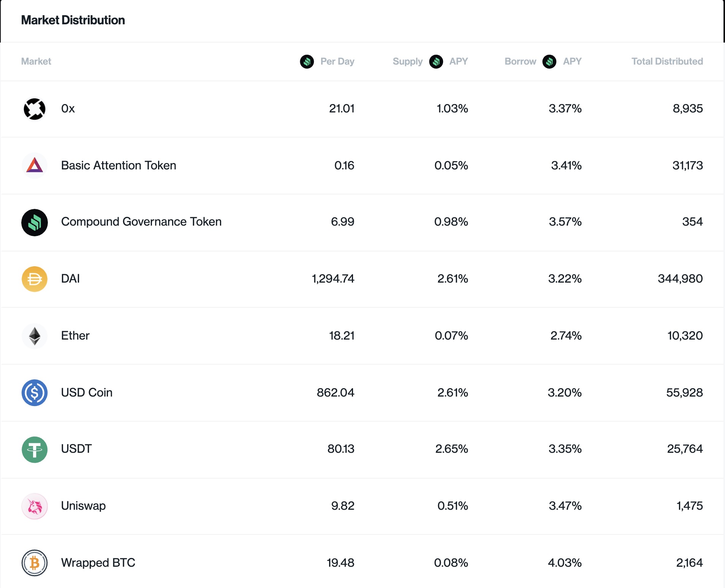Open Compound Governance Token market
The height and width of the screenshot is (588, 725).
[362, 222]
